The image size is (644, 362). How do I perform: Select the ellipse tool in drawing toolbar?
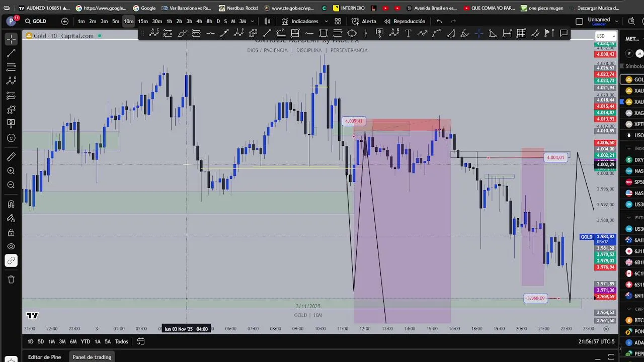pyautogui.click(x=352, y=33)
